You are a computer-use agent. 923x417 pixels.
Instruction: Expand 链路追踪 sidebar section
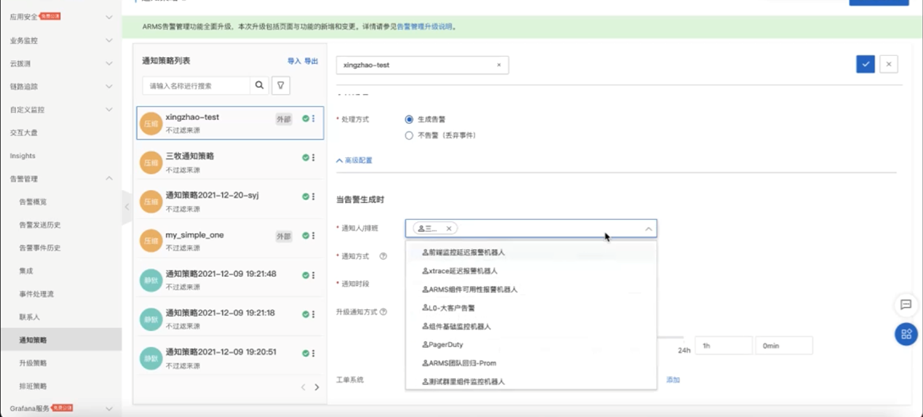tap(109, 87)
